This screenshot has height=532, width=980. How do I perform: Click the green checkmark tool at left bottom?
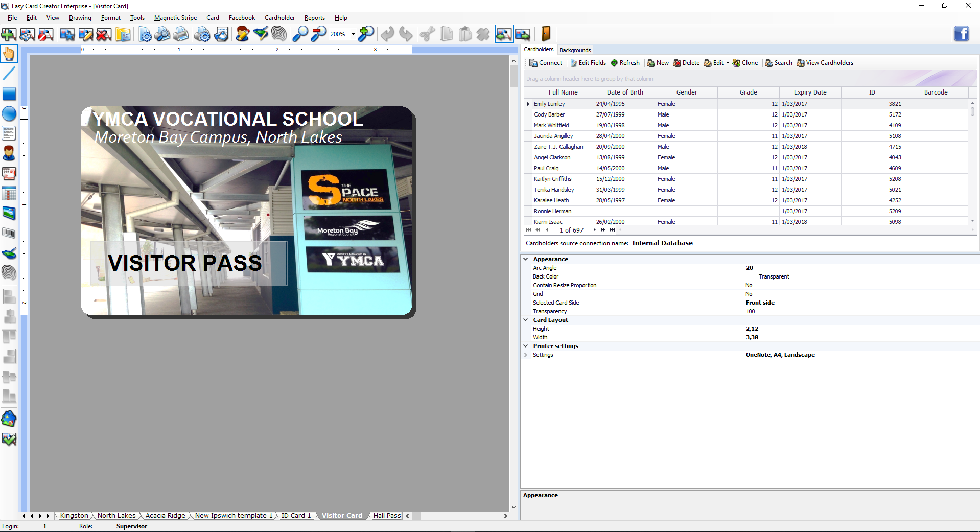pos(9,440)
